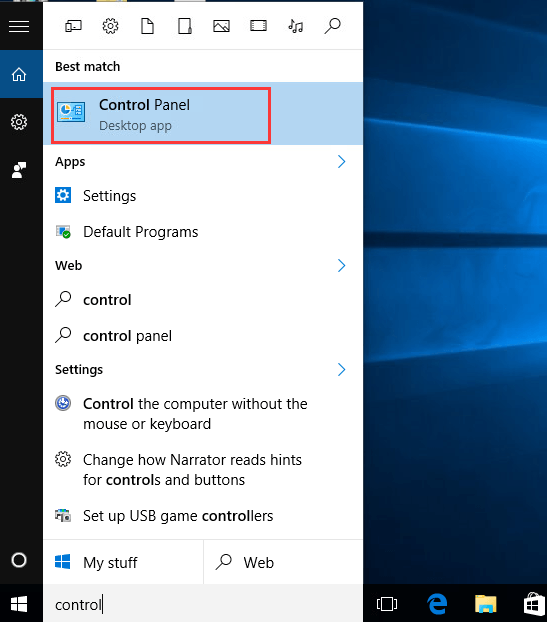The width and height of the screenshot is (547, 622).
Task: Open 'Control the computer without the mouse'
Action: point(203,414)
